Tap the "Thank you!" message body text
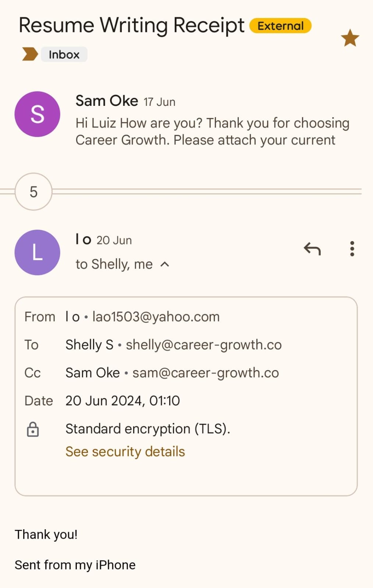Viewport: 373px width, 588px height. point(46,534)
